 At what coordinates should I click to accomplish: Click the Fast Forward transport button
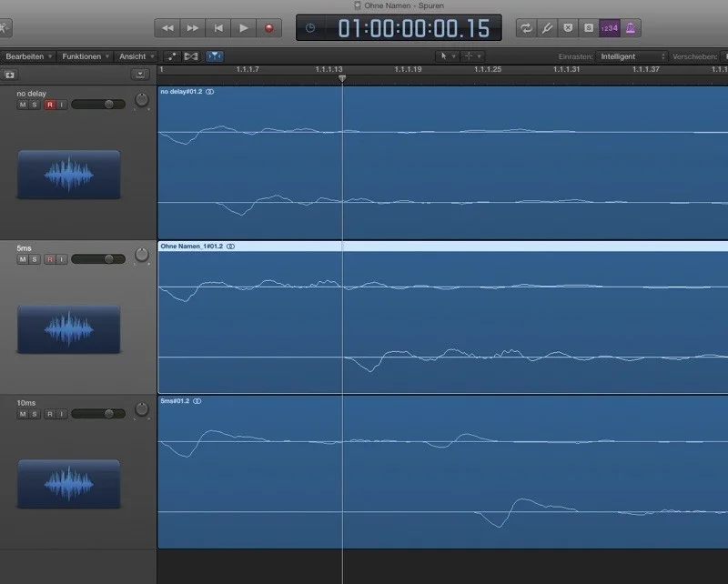click(193, 28)
